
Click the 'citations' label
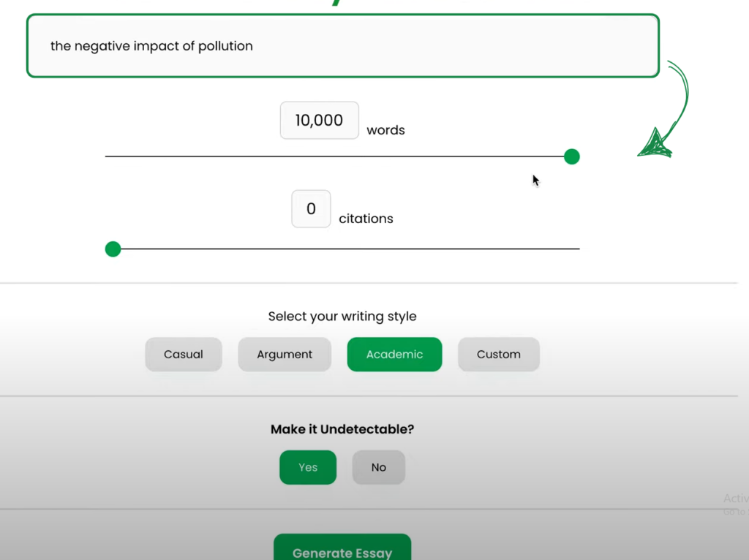[366, 219]
